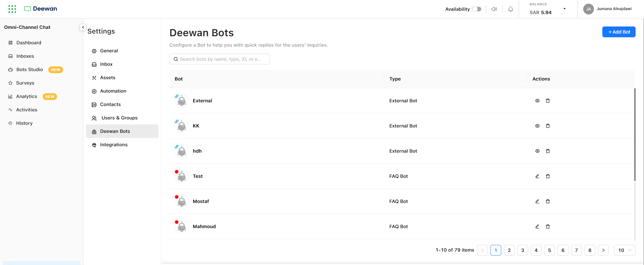Viewport: 644px width, 265px height.
Task: Go to pagination page 2
Action: tap(509, 250)
